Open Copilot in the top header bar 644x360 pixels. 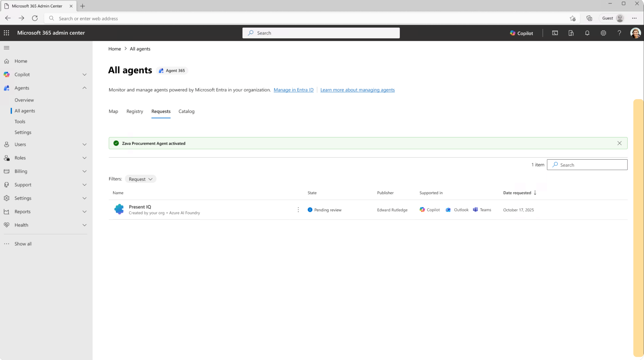(521, 33)
